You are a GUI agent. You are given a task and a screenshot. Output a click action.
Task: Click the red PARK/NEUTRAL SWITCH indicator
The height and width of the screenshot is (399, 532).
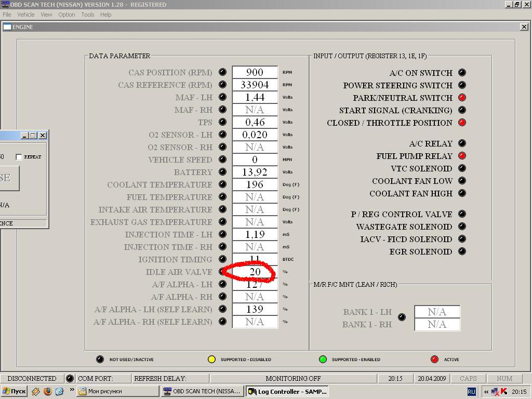click(x=462, y=98)
